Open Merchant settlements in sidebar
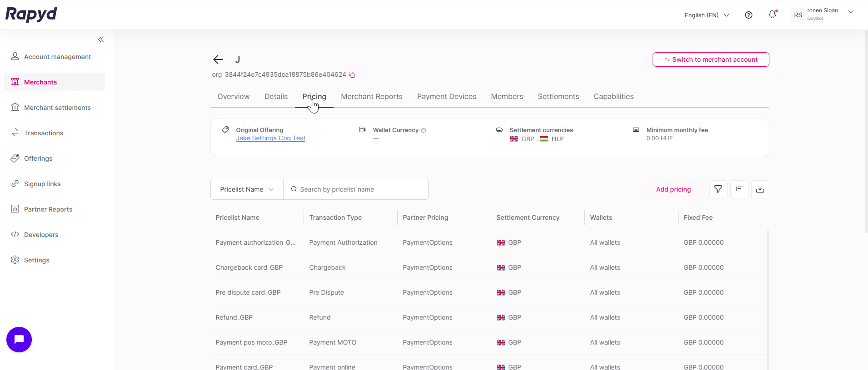The height and width of the screenshot is (370, 868). click(55, 108)
